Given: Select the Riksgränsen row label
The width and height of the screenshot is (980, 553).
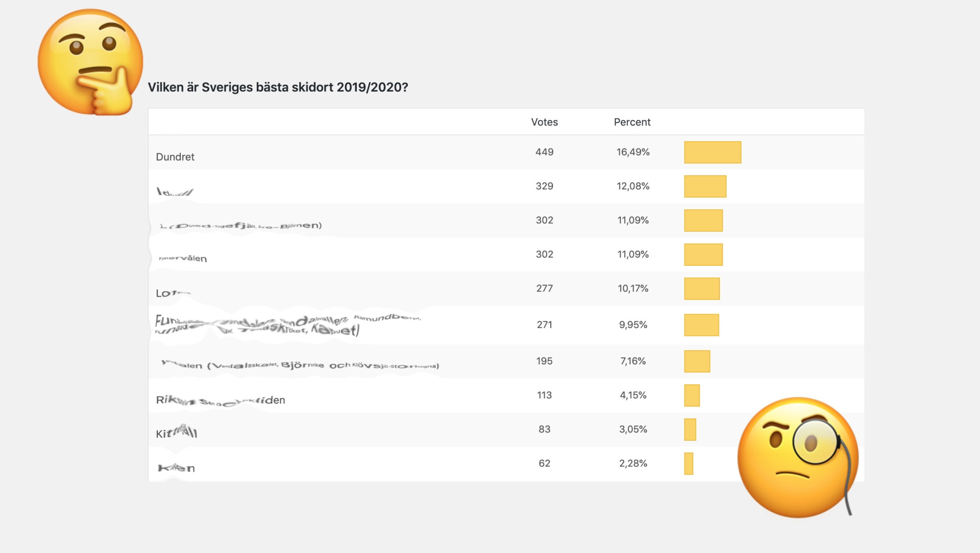Looking at the screenshot, I should point(220,400).
